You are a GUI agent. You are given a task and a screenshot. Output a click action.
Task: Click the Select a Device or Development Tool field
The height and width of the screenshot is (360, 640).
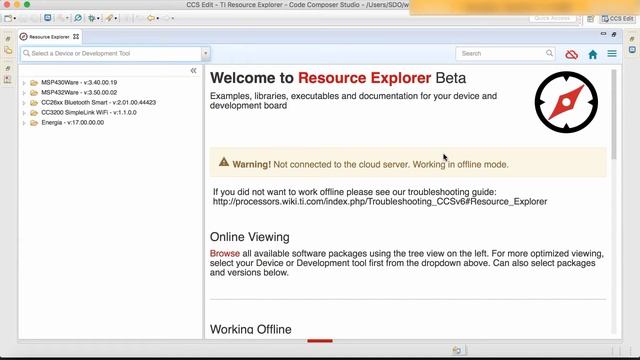[x=111, y=53]
